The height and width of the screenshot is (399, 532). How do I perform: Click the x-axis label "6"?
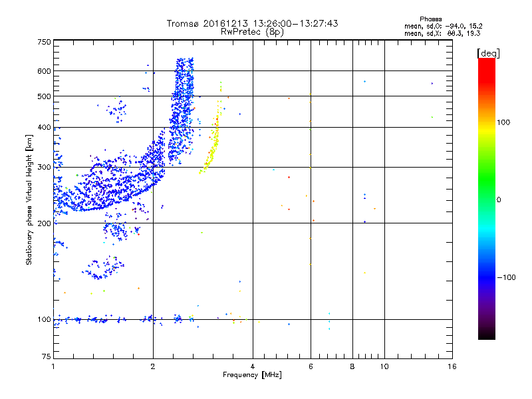[x=311, y=366]
